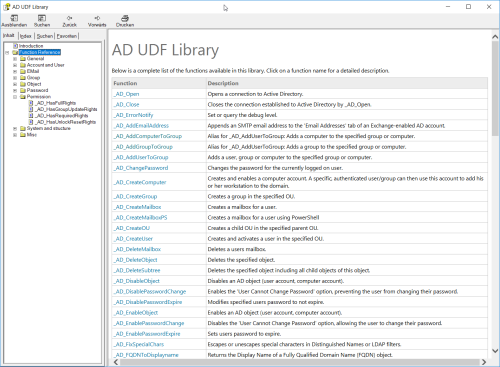Click the _AD_HasGroupUpdateRights page icon
The image size is (500, 367).
pos(31,109)
